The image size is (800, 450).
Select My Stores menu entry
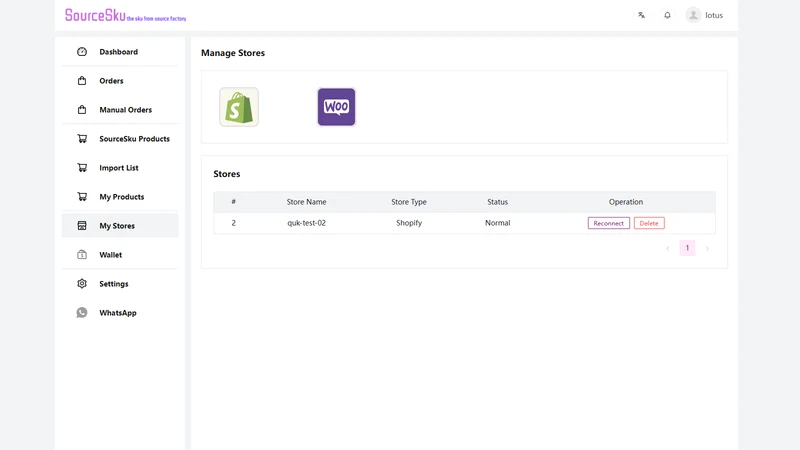(120, 226)
